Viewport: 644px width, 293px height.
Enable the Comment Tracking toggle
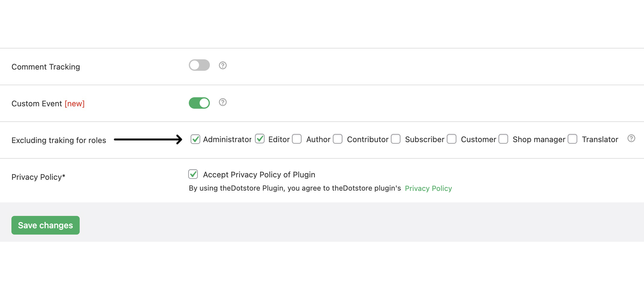(199, 65)
